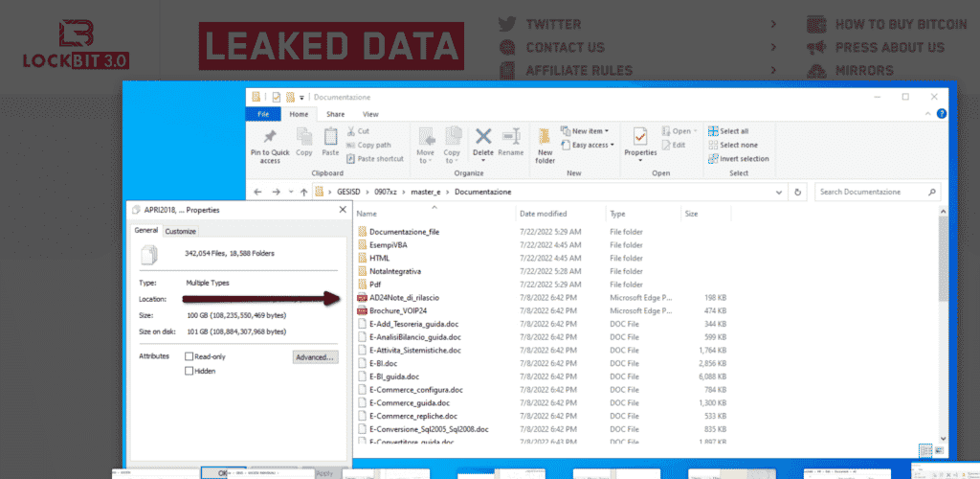Open the AFFILIATE RULES link
The image size is (980, 479).
tap(579, 71)
